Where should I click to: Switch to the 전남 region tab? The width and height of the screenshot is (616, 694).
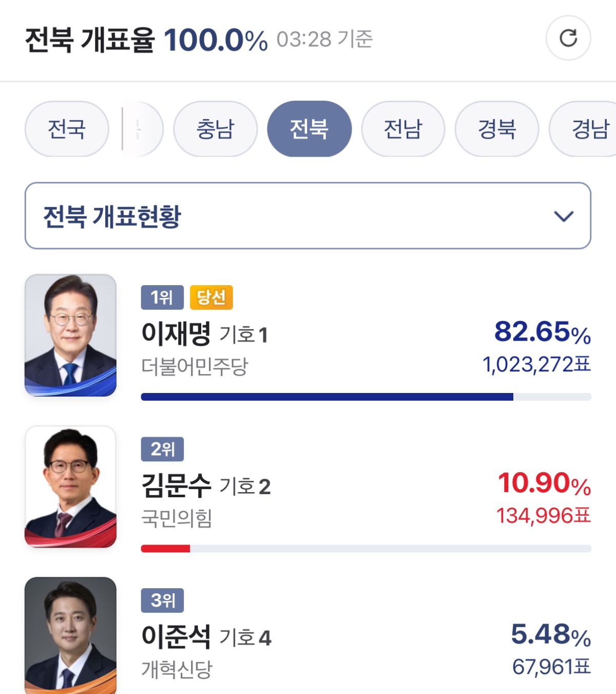(x=403, y=129)
